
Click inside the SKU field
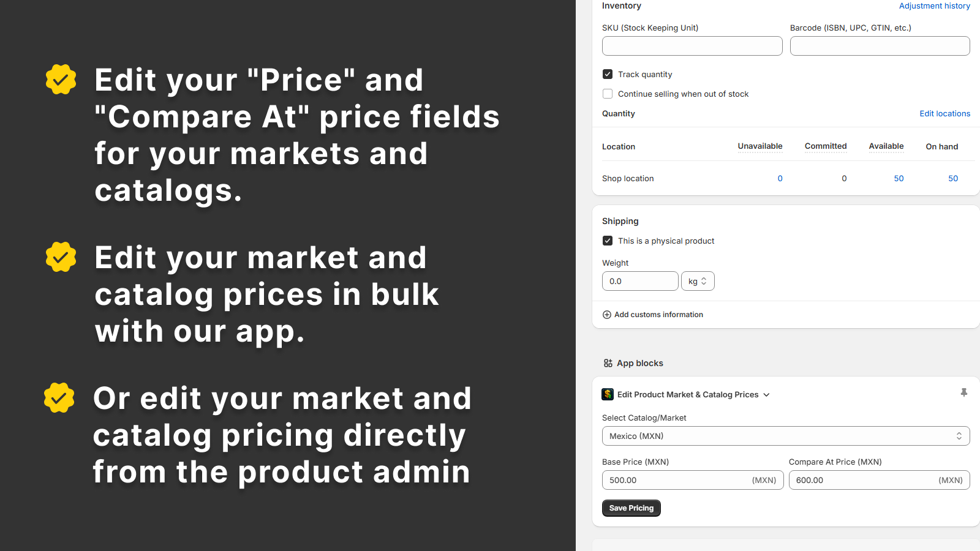(692, 45)
